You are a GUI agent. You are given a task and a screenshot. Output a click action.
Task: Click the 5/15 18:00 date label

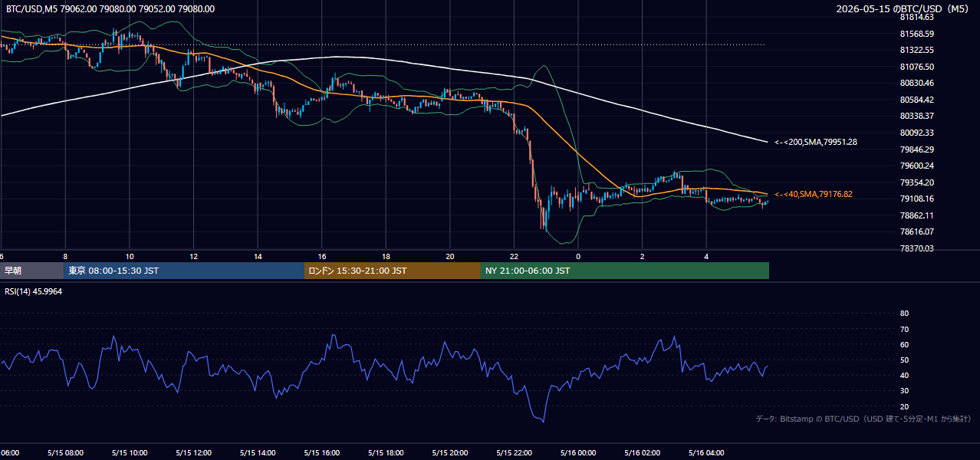(386, 453)
